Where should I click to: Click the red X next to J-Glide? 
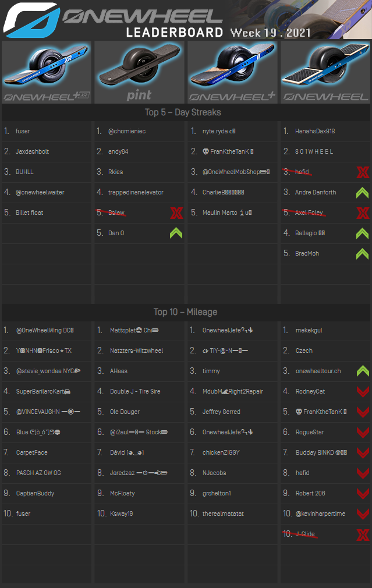[x=362, y=534]
